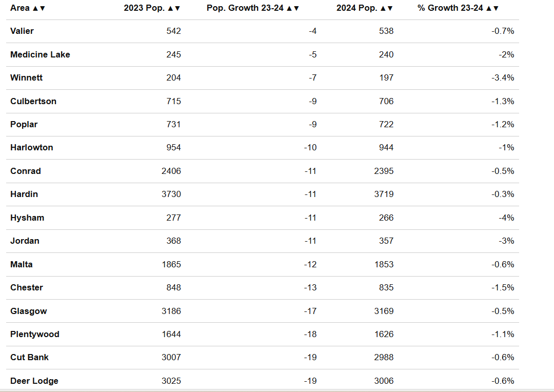Viewport: 554px width, 392px height.
Task: Select Poplar in the Area column
Action: click(24, 124)
